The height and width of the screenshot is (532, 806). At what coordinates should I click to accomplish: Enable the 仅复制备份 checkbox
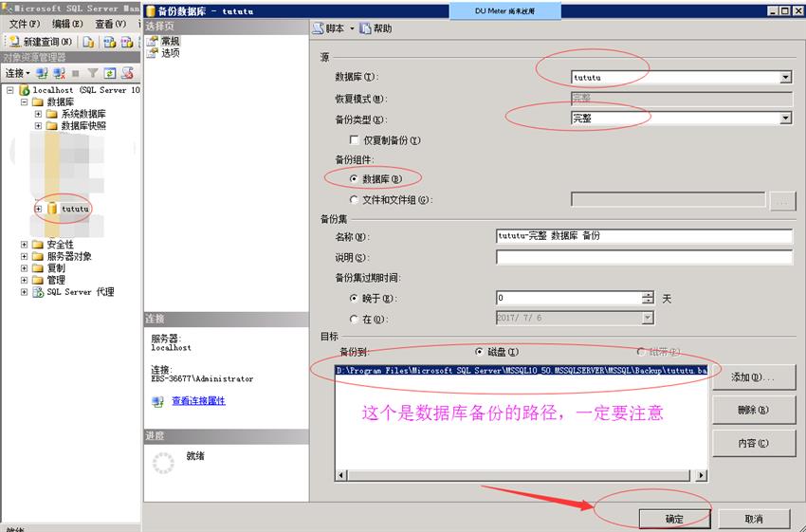pos(355,140)
